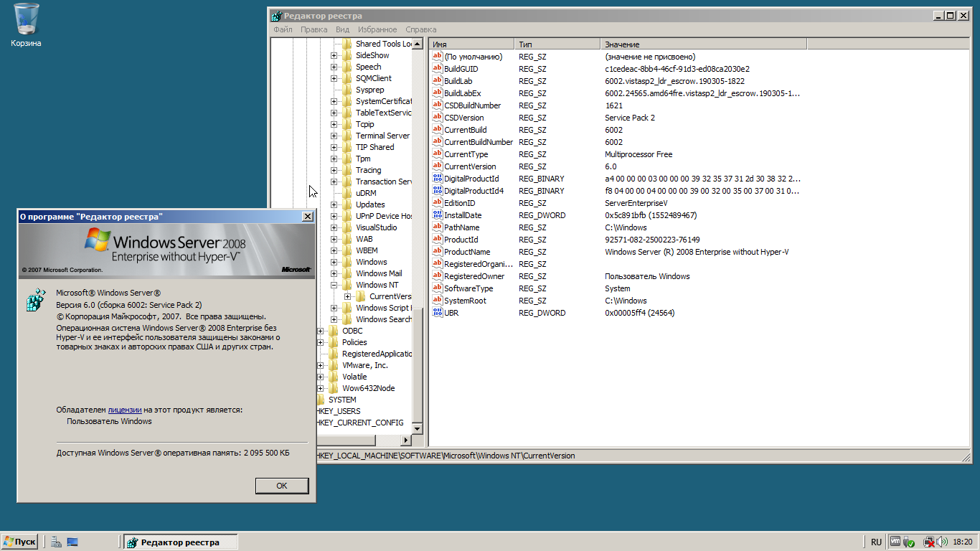This screenshot has width=980, height=551.
Task: Select the HKEY_CURRENT_CONFIG hive
Action: click(360, 423)
